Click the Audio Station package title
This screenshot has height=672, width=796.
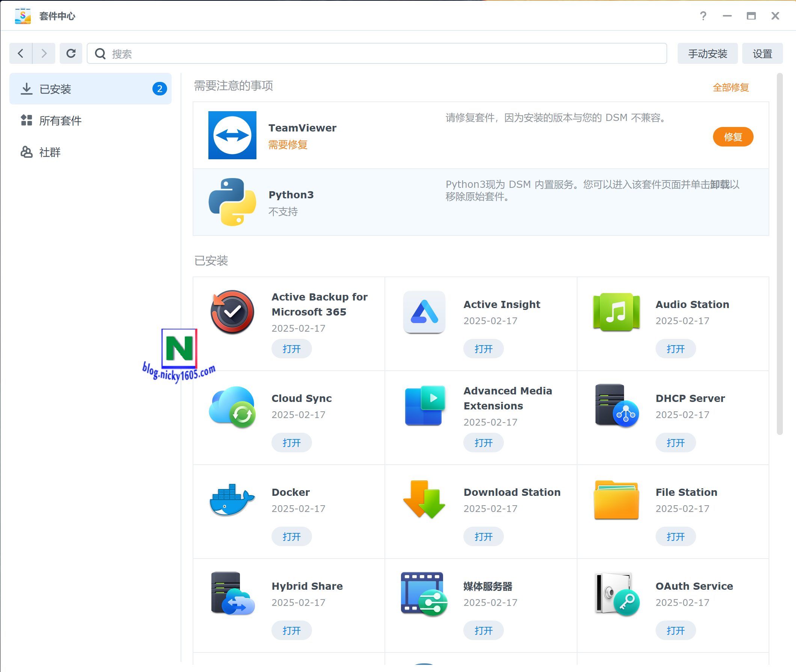(x=692, y=304)
